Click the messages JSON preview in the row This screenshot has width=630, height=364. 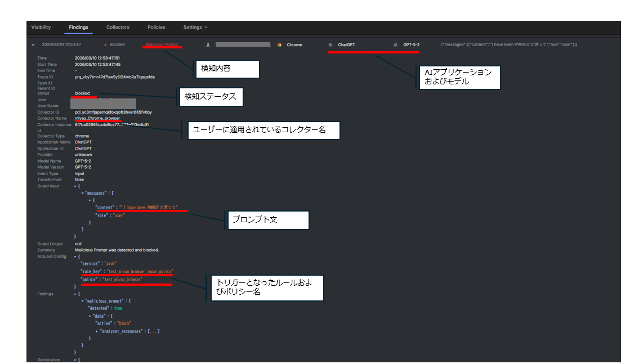[x=508, y=44]
